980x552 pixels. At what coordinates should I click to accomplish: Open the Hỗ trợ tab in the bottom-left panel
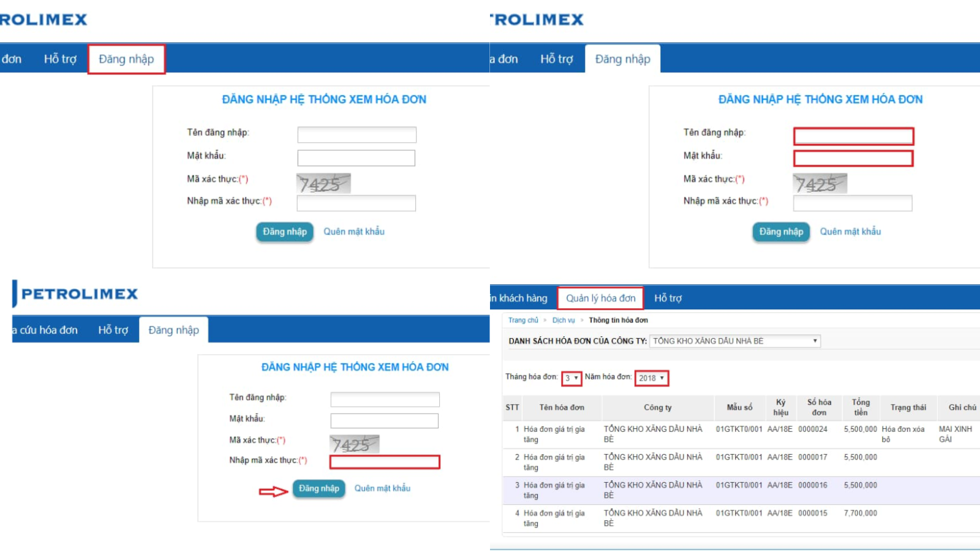(113, 330)
